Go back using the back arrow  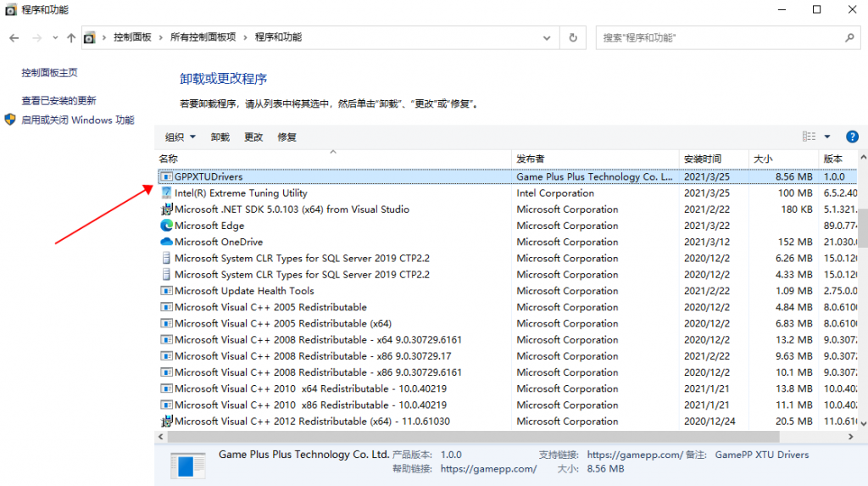14,37
